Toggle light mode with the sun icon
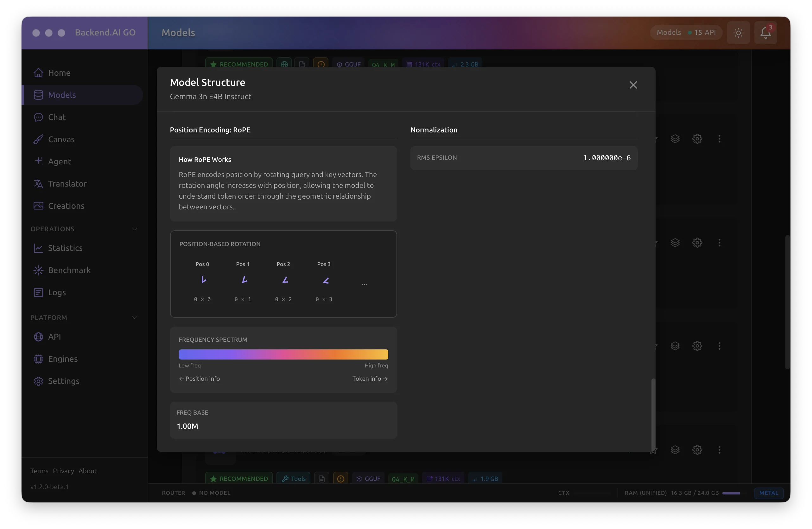This screenshot has width=812, height=529. click(738, 32)
